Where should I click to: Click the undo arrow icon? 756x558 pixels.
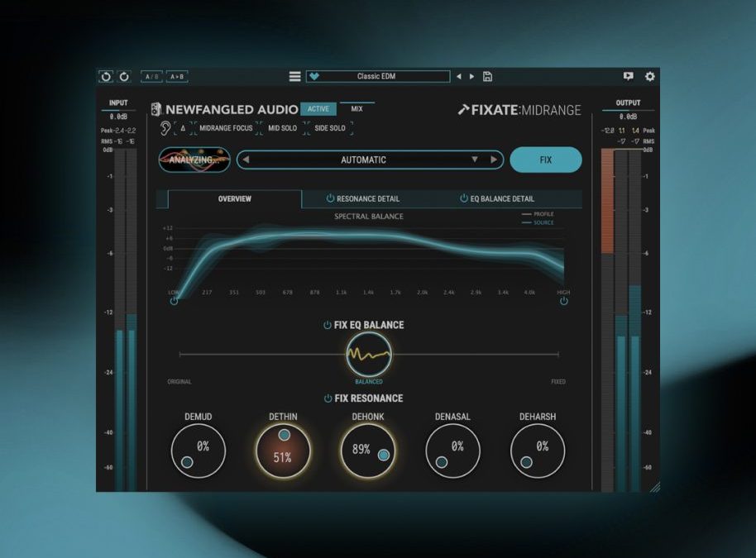(x=106, y=77)
